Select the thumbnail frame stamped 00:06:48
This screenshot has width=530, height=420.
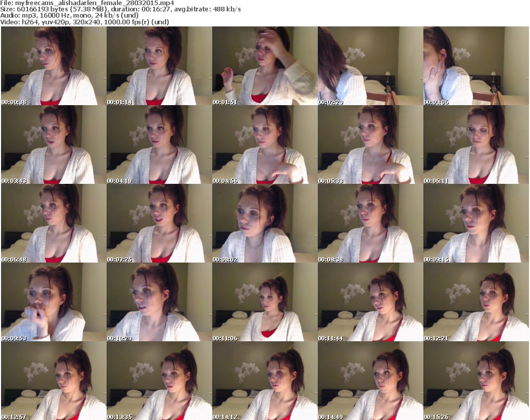click(54, 223)
